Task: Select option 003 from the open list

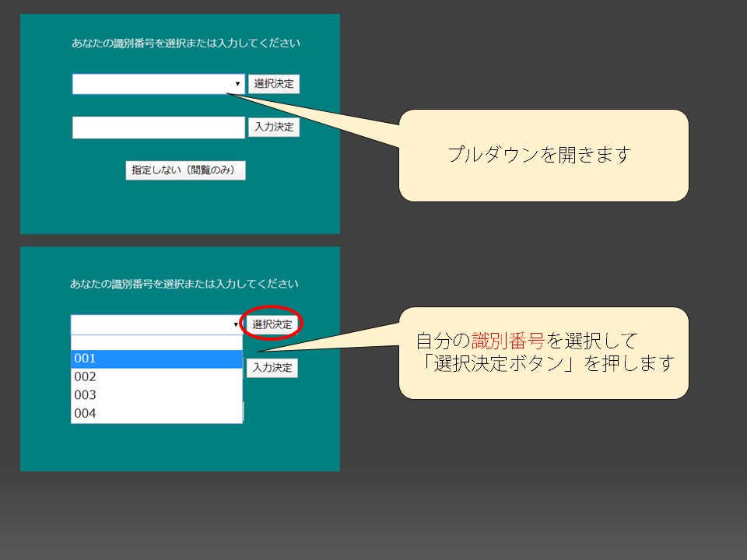Action: click(156, 394)
